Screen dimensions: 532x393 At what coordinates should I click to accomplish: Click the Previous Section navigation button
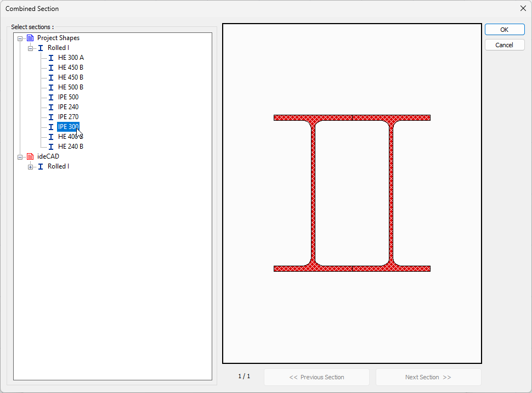316,377
